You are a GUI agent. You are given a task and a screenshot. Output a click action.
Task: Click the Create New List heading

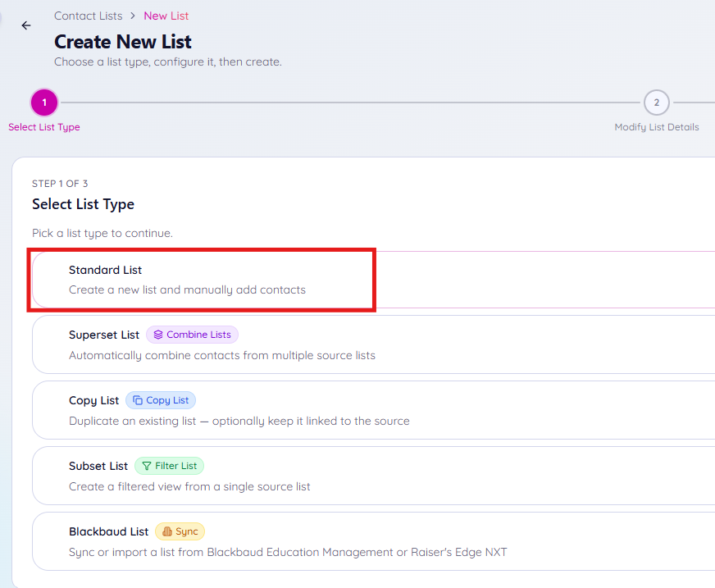coord(123,42)
